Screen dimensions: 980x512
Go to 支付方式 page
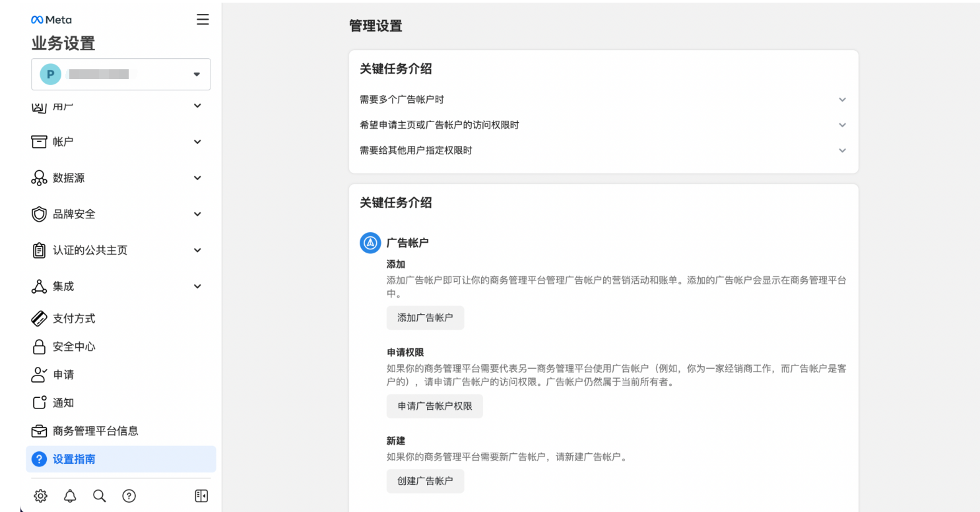(121, 319)
